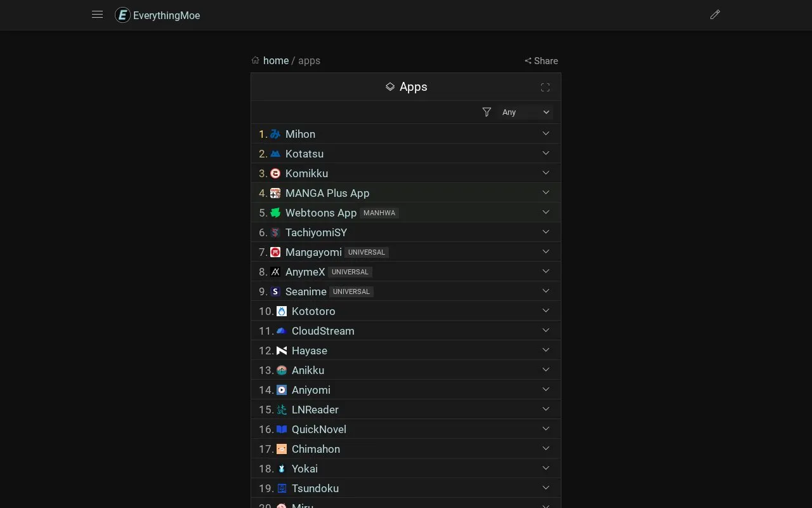
Task: Click the Hayase app icon
Action: pos(282,351)
